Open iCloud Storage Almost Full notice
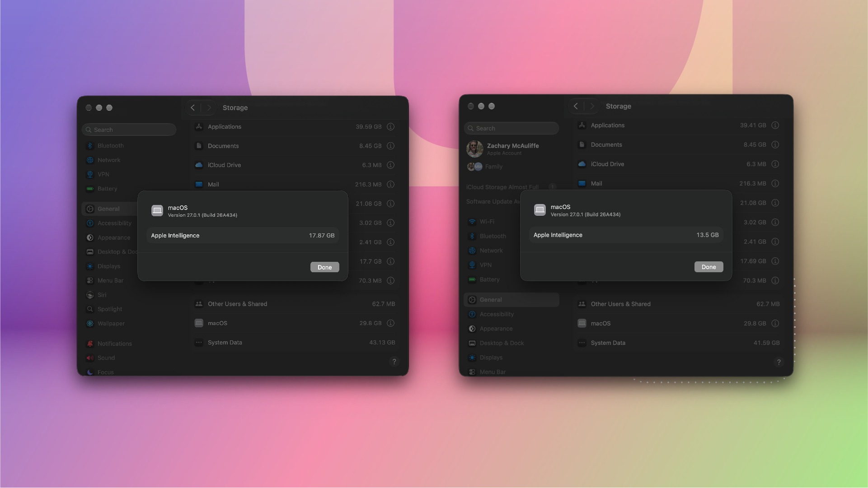868x488 pixels. 511,187
